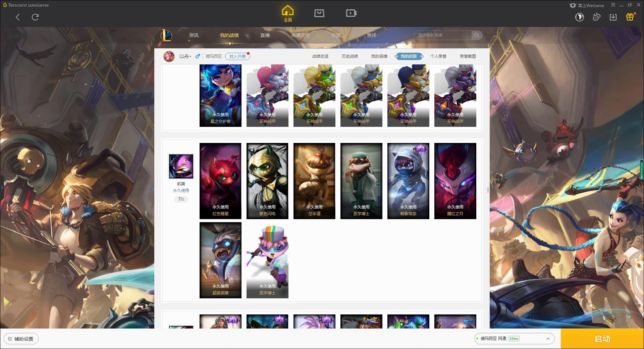The height and width of the screenshot is (349, 644).
Task: Open the download manager icon
Action: click(x=613, y=17)
